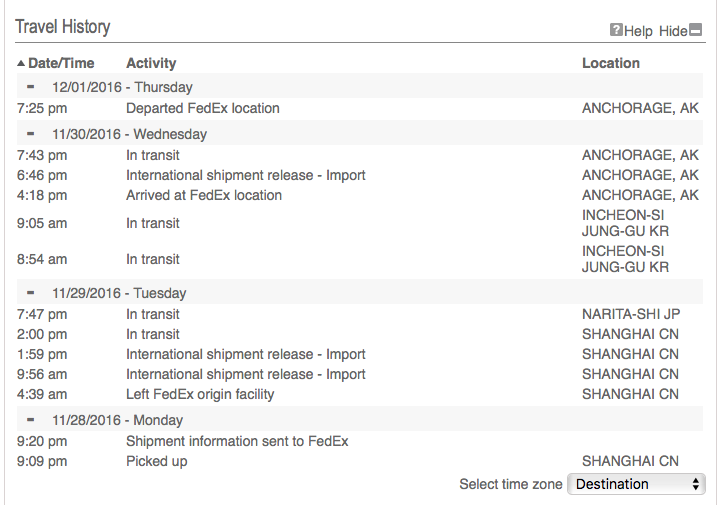Click the Hide minus icon
The image size is (726, 505).
click(x=695, y=30)
